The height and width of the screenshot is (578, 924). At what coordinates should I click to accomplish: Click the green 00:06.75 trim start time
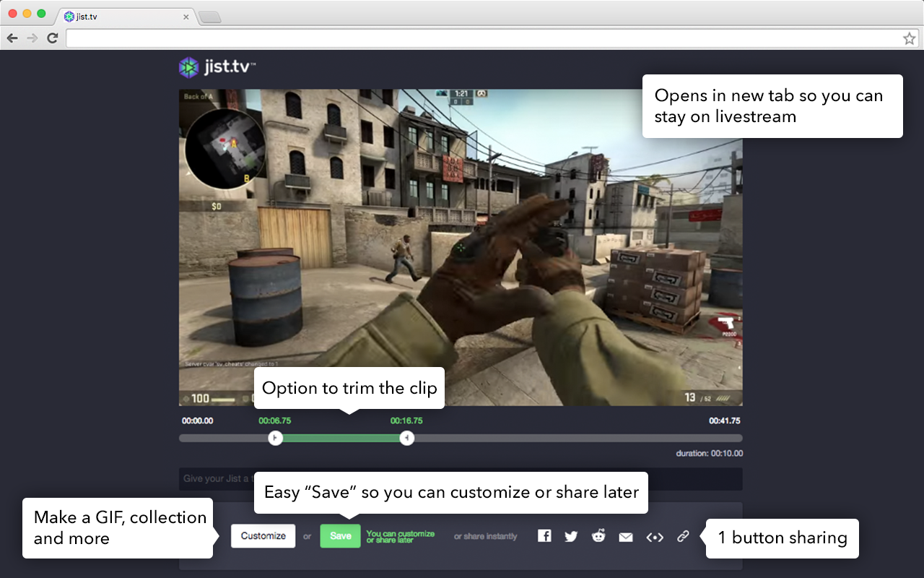[275, 420]
